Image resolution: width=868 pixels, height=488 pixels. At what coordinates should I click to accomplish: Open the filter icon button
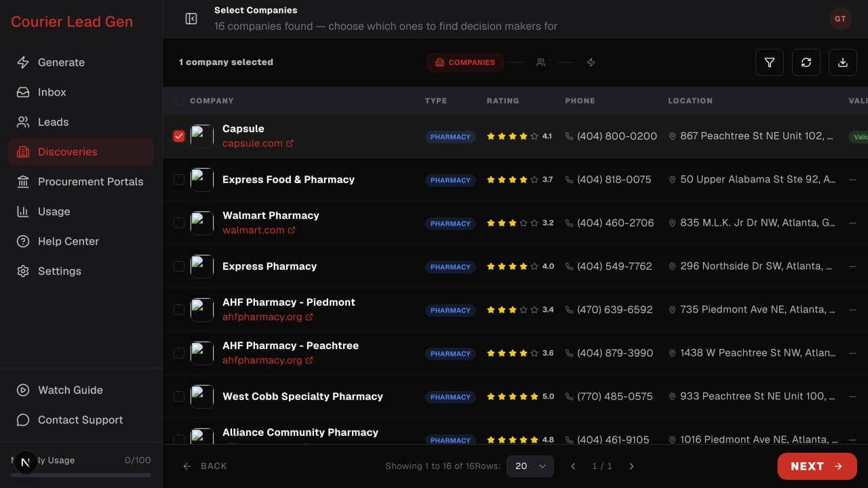pos(770,62)
